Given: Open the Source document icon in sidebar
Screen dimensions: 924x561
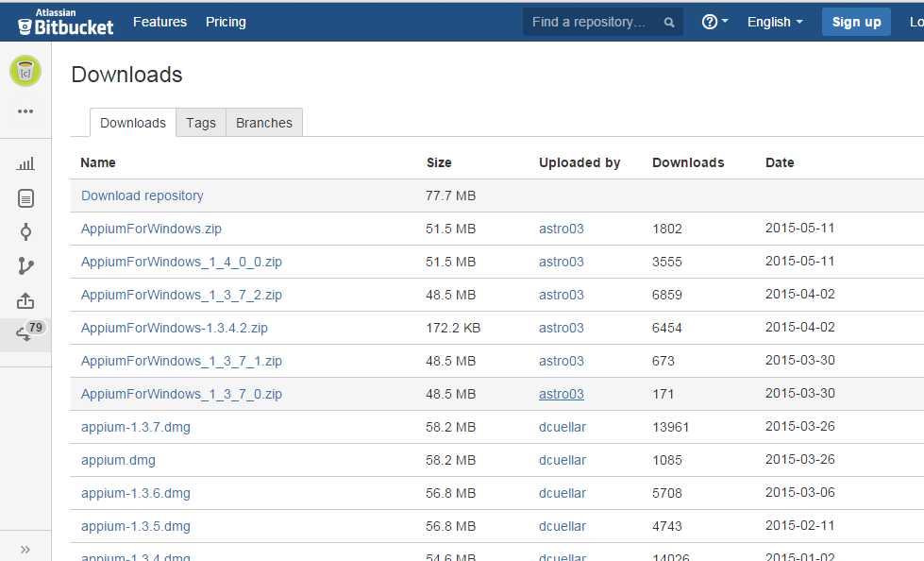Looking at the screenshot, I should (25, 198).
